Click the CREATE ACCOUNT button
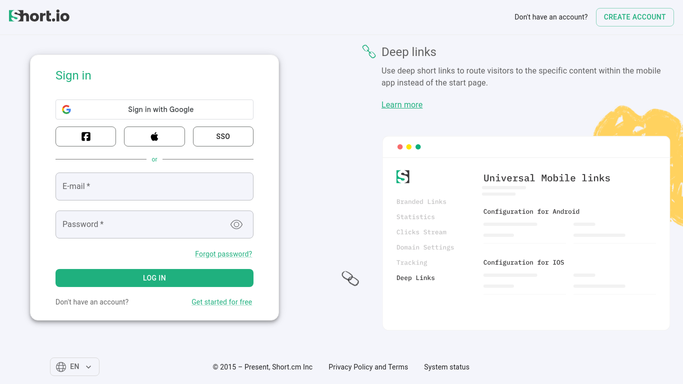This screenshot has width=683, height=384. pyautogui.click(x=635, y=17)
